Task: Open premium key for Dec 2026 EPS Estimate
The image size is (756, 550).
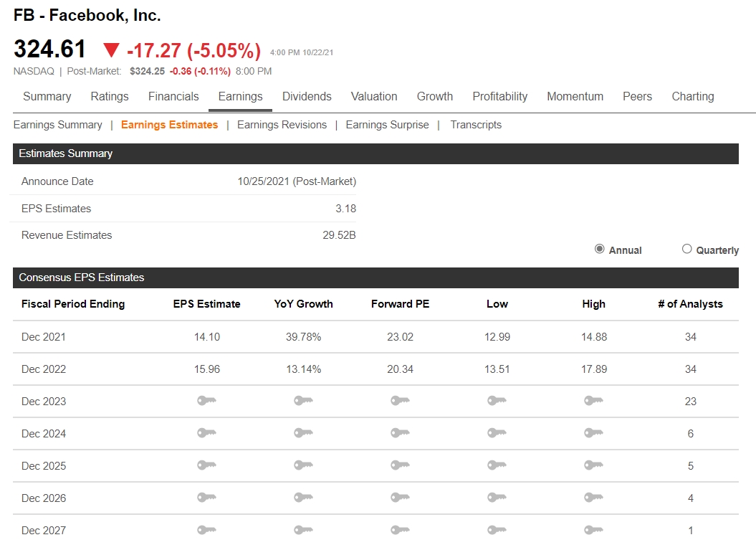Action: coord(207,498)
